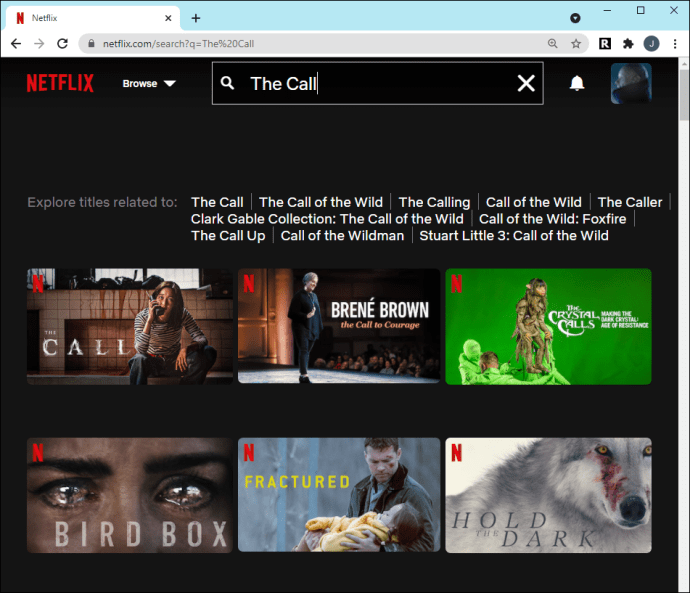690x593 pixels.
Task: Open The Crystal Calls thumbnail
Action: 548,326
